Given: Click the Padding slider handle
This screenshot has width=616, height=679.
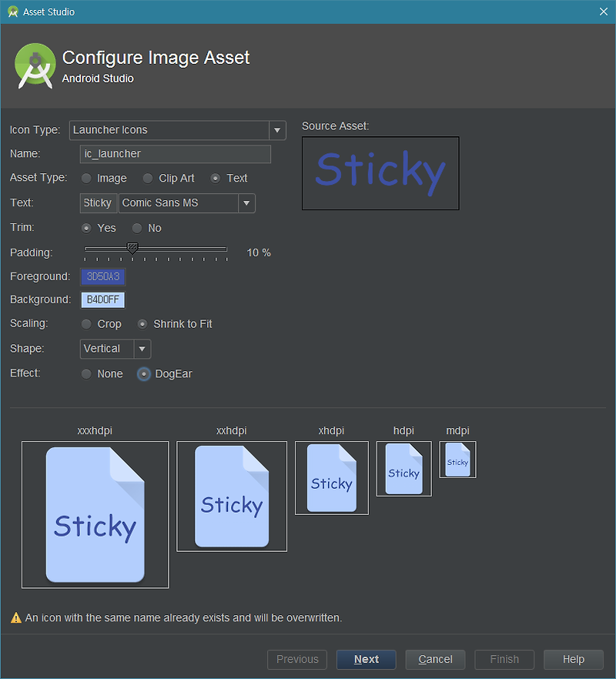Looking at the screenshot, I should [x=132, y=248].
